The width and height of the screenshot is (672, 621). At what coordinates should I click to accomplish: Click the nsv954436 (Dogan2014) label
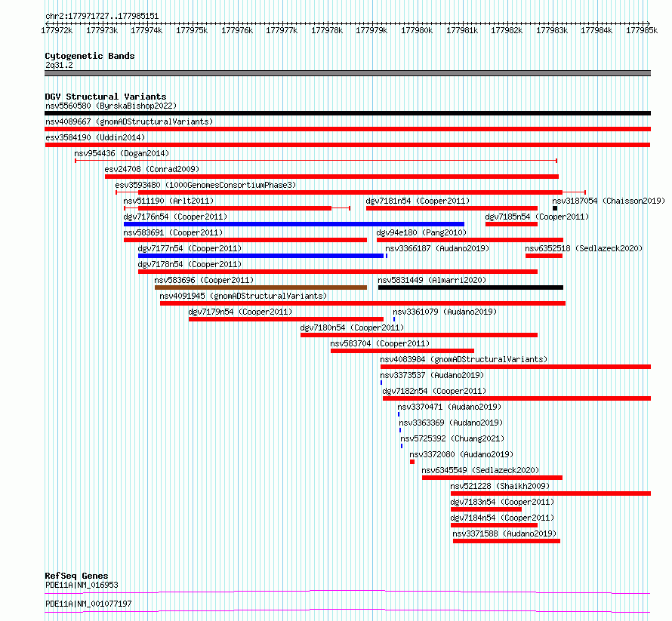(x=122, y=153)
